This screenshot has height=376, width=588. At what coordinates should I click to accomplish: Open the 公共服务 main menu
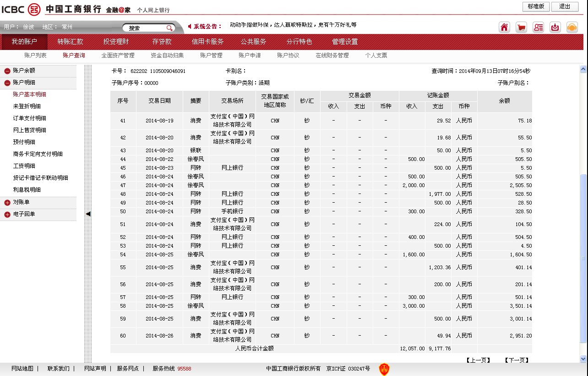click(x=253, y=42)
